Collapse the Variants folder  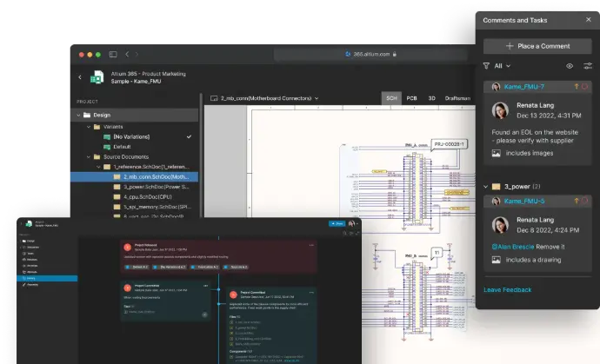click(x=89, y=127)
